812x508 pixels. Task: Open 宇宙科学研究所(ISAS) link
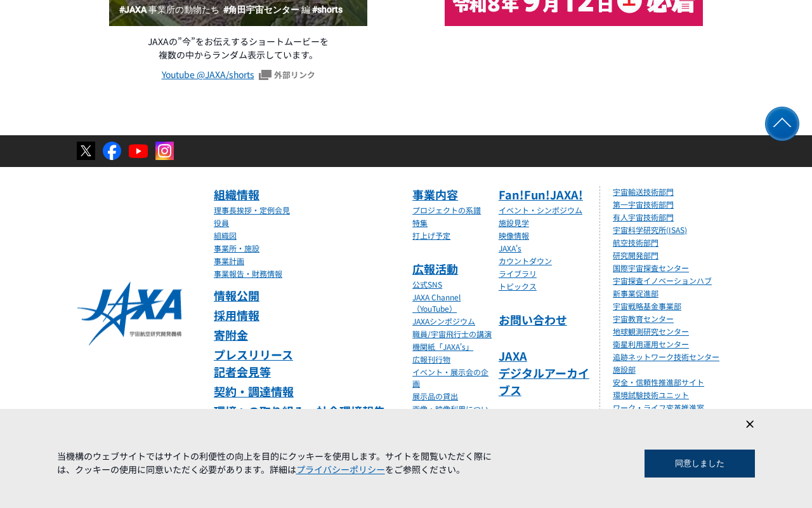pyautogui.click(x=650, y=230)
